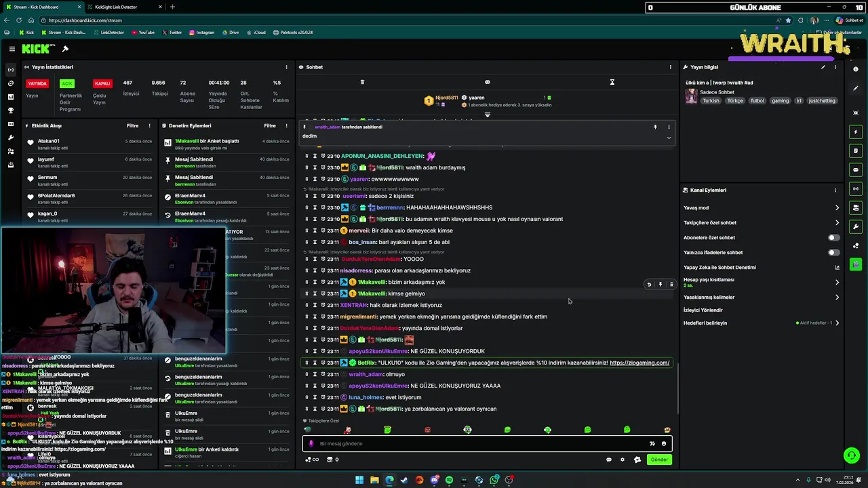
Task: Click the KAPALI multi-stream badge
Action: pos(102,83)
